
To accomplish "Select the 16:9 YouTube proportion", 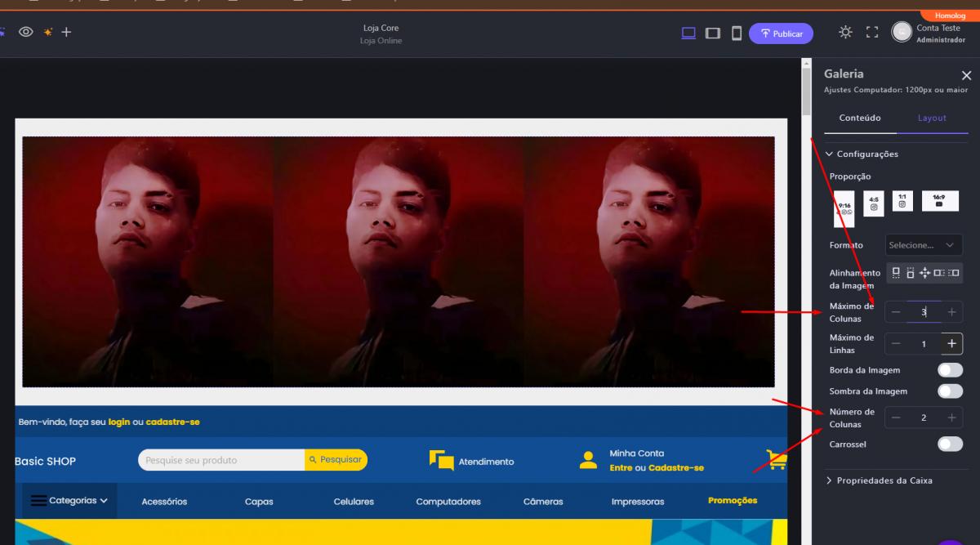I will tap(939, 201).
